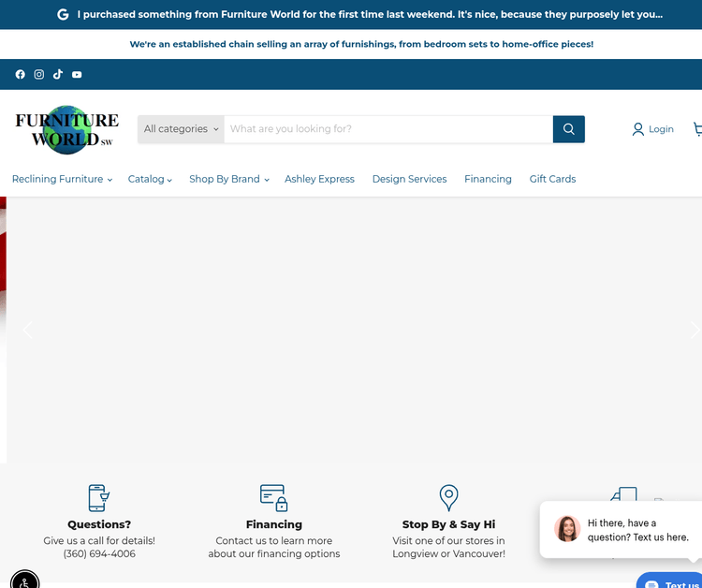The image size is (702, 588).
Task: Click the map pin location icon
Action: 448,497
